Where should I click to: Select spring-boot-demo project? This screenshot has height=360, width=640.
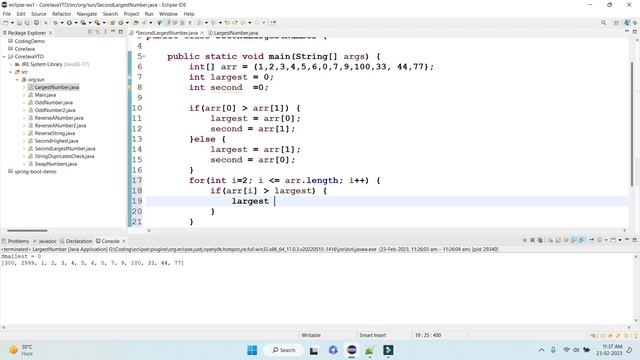click(32, 172)
